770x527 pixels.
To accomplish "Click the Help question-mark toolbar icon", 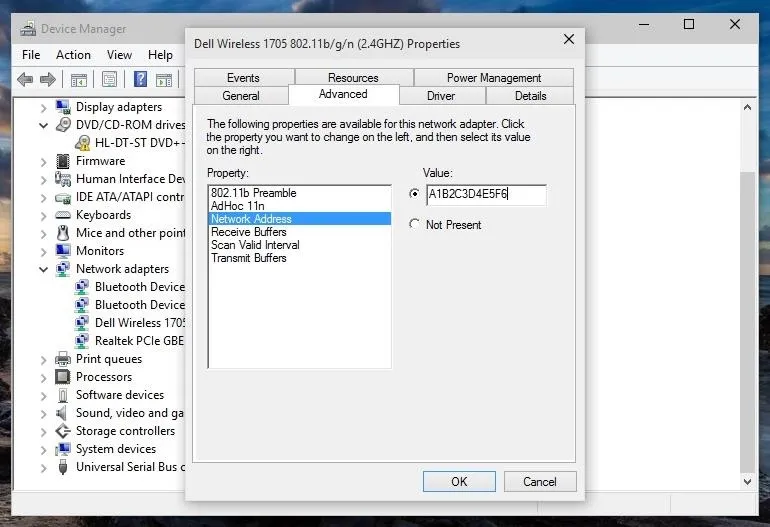I will click(140, 79).
